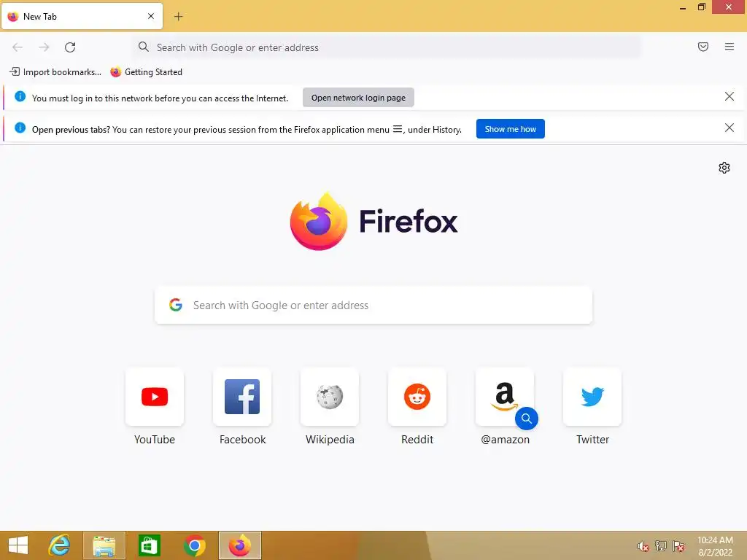747x560 pixels.
Task: Focus the center Google search box
Action: [x=373, y=306]
